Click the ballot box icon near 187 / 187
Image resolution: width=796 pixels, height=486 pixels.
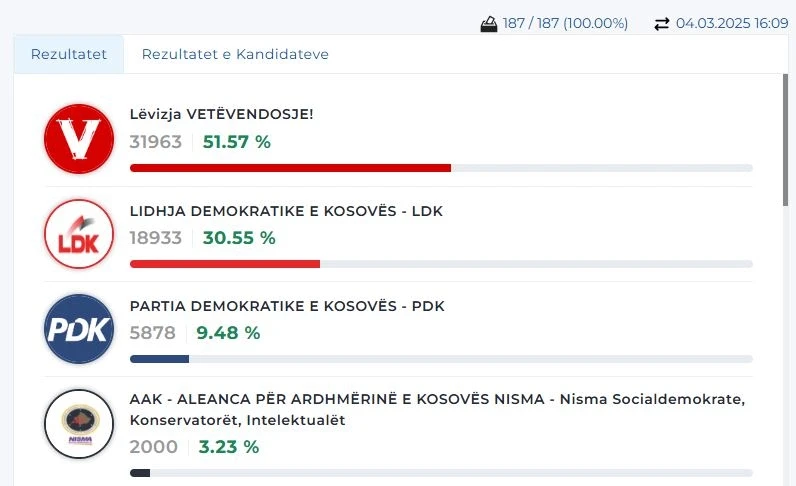tap(488, 24)
